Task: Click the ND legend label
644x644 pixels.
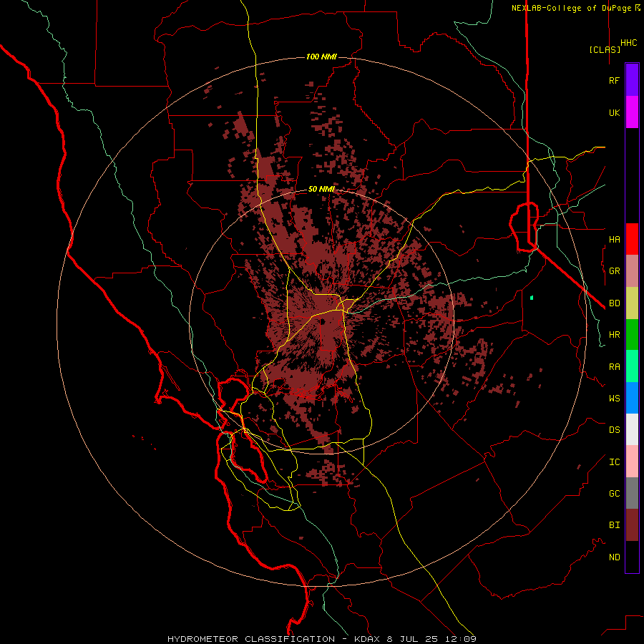Action: point(614,557)
